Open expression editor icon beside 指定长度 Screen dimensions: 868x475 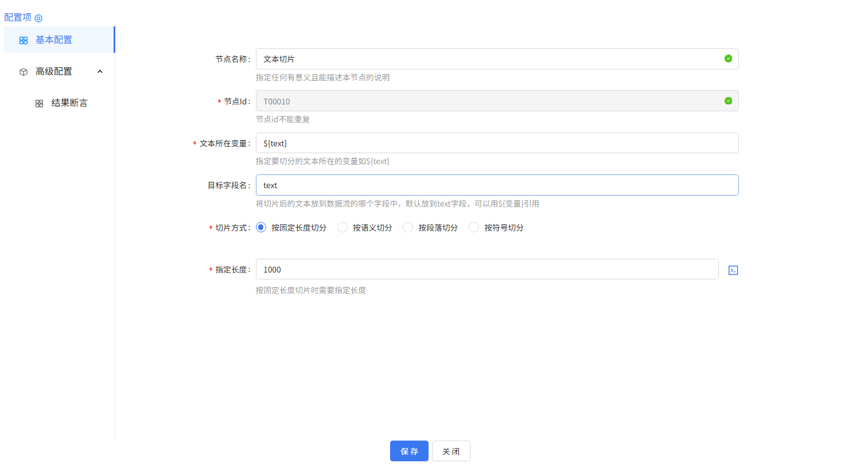pos(733,270)
